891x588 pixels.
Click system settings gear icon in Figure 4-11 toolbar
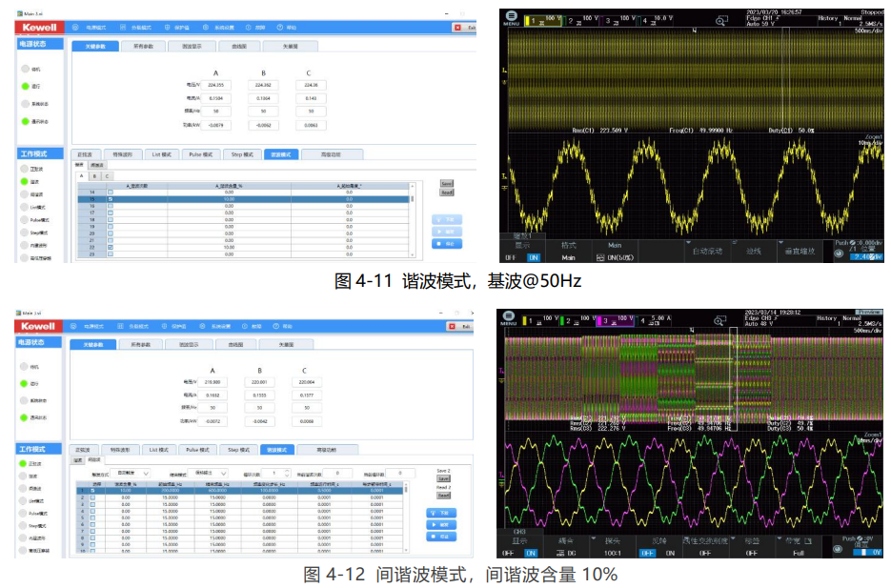pyautogui.click(x=205, y=28)
